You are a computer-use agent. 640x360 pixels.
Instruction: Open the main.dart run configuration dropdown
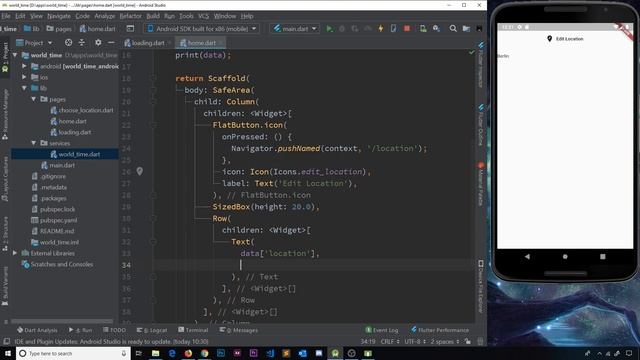click(295, 29)
